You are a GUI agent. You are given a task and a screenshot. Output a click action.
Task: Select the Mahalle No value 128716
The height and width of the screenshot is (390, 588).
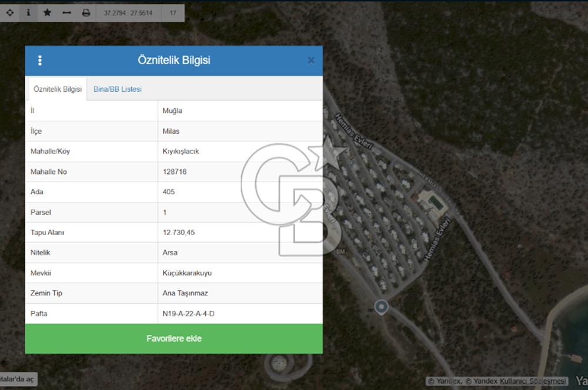coord(175,172)
